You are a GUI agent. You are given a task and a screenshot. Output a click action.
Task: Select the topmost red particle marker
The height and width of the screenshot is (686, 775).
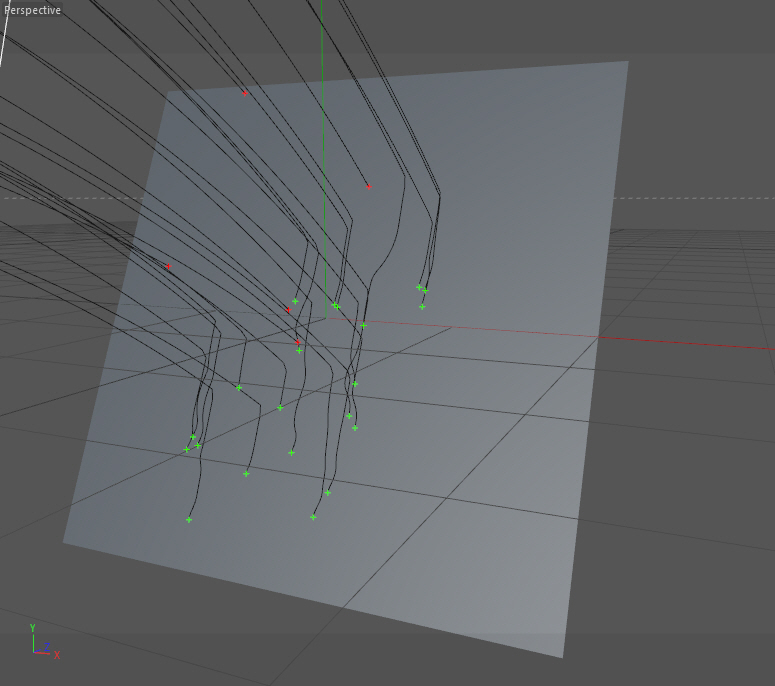(x=245, y=93)
